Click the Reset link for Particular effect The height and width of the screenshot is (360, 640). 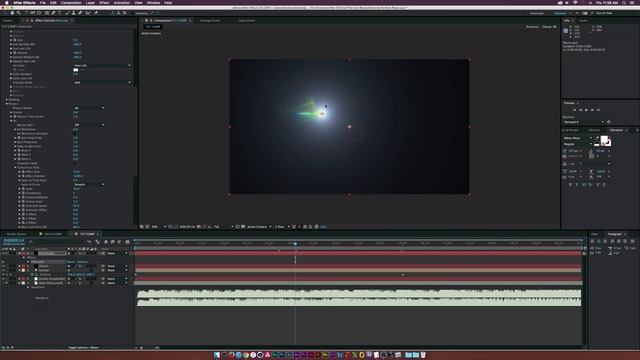(71, 262)
